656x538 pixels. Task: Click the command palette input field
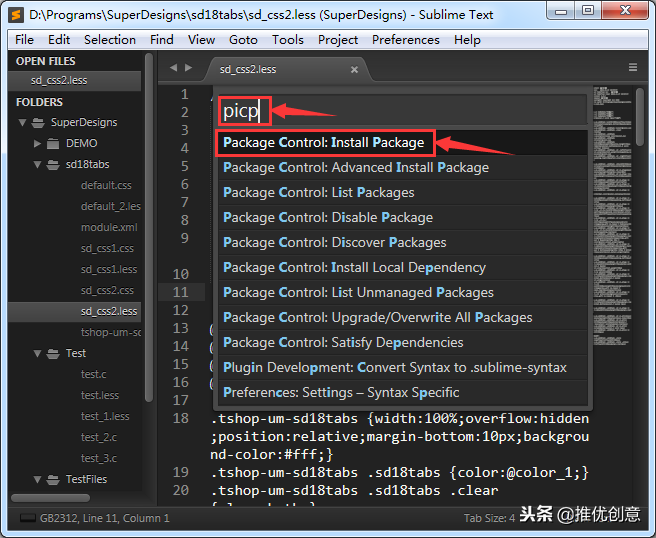(402, 111)
